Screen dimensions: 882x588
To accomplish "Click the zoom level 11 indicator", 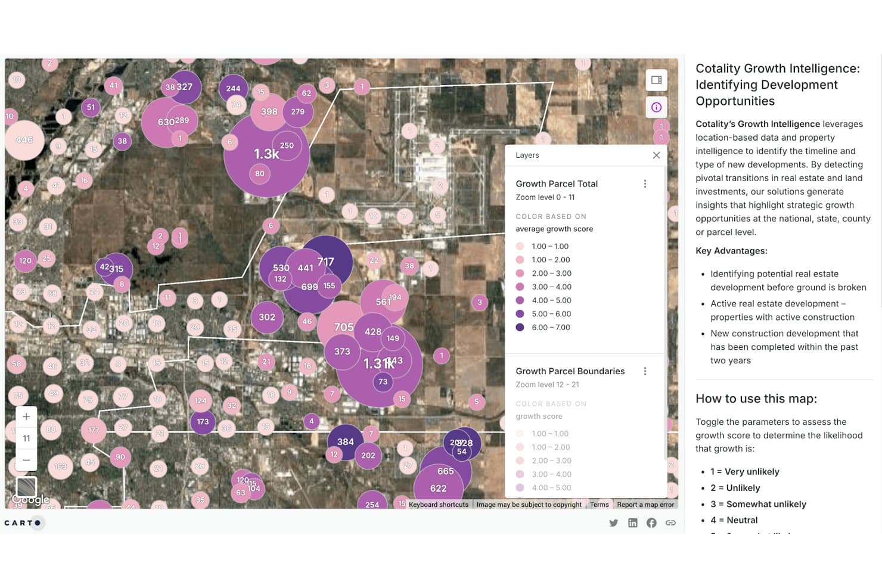I will coord(26,438).
